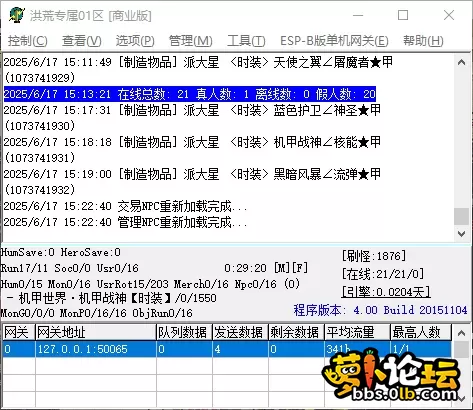
Task: Click the app icon in the title bar
Action: point(17,15)
